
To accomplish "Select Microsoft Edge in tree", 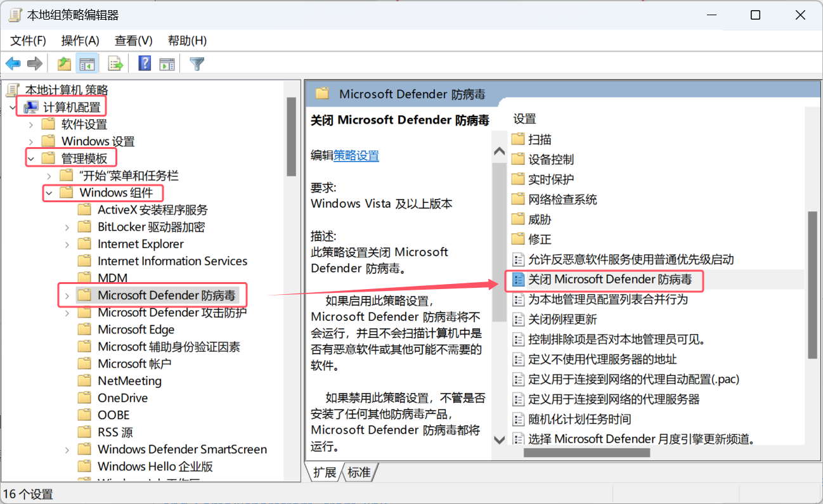I will coord(136,330).
